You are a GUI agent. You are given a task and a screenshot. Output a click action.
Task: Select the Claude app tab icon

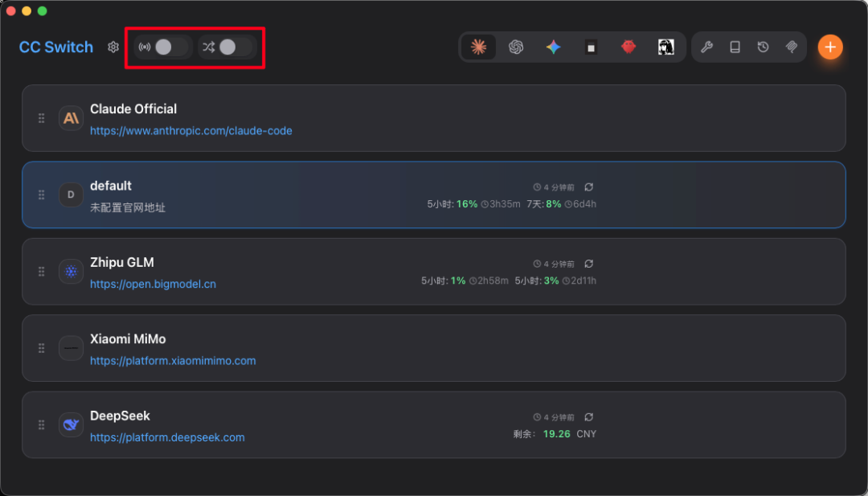click(x=478, y=47)
